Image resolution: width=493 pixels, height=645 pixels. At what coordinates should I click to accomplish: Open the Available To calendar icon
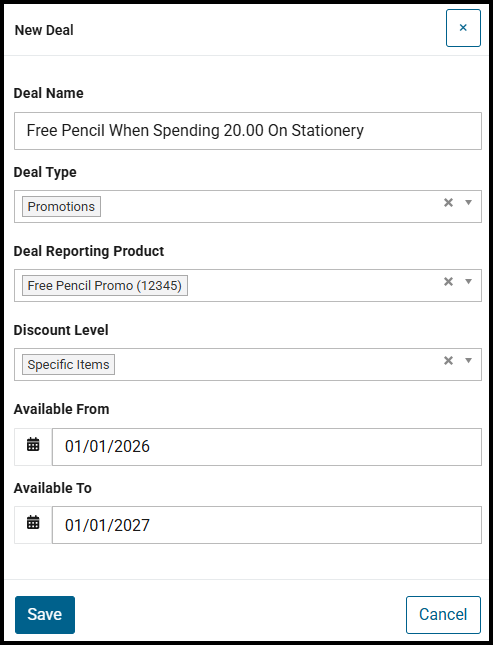(33, 523)
